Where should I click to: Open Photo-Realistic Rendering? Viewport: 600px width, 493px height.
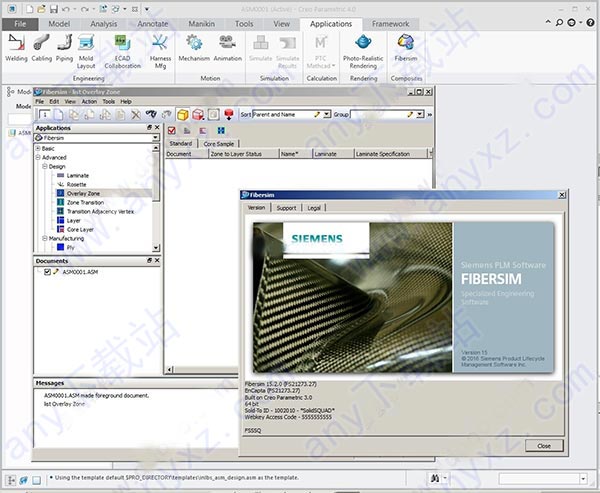point(363,51)
